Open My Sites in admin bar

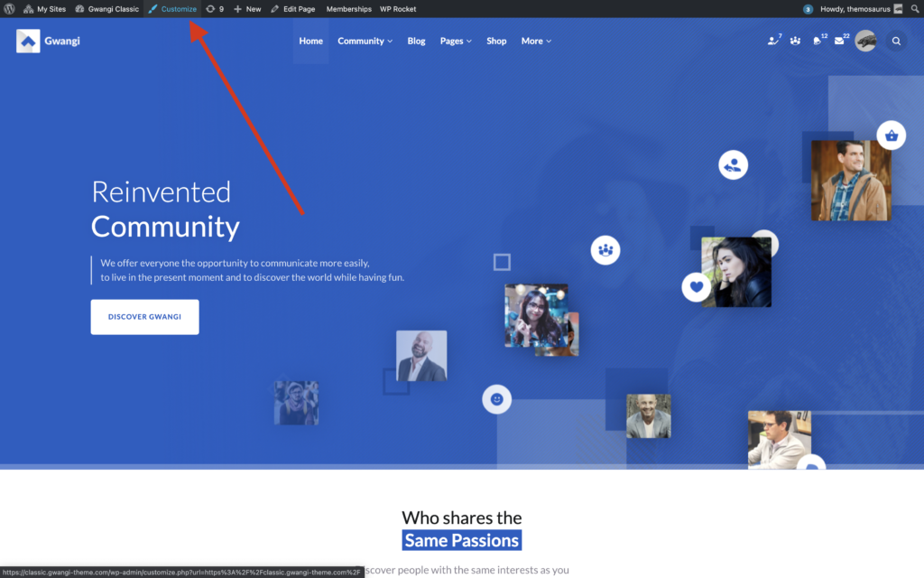click(44, 9)
